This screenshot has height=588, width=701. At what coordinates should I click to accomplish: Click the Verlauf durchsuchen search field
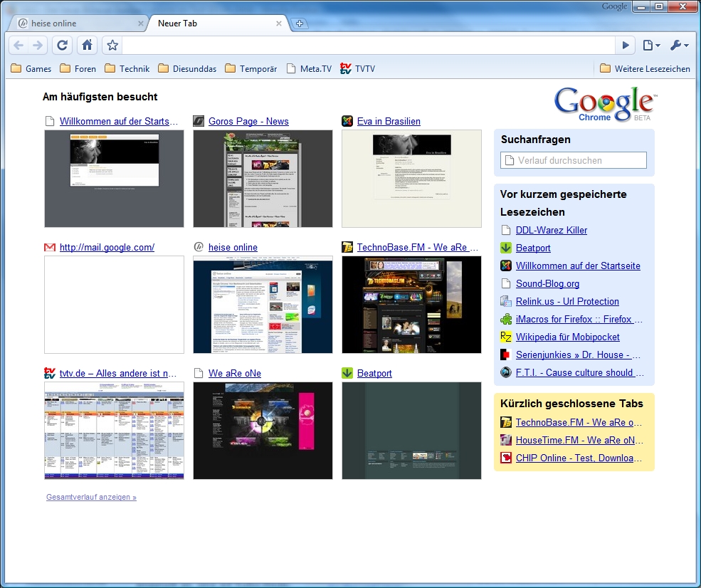pos(574,161)
